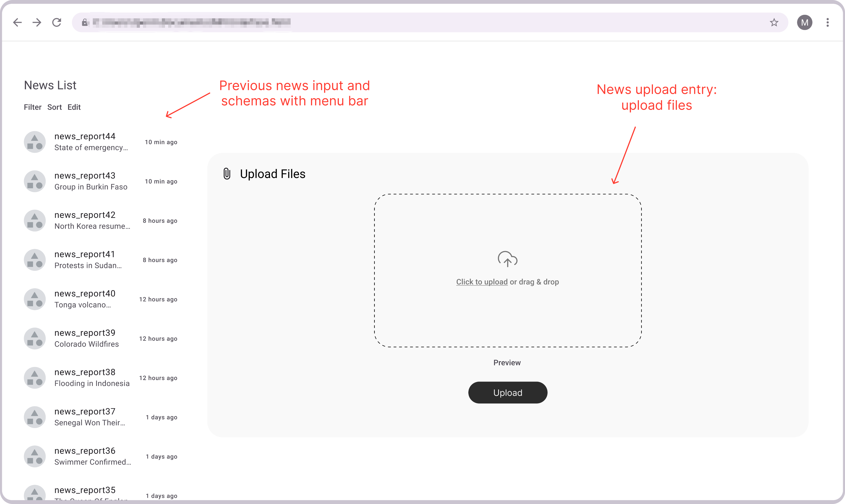Screen dimensions: 845x504
Task: Select news_report38 Flooding in Indonesia
Action: tap(92, 378)
